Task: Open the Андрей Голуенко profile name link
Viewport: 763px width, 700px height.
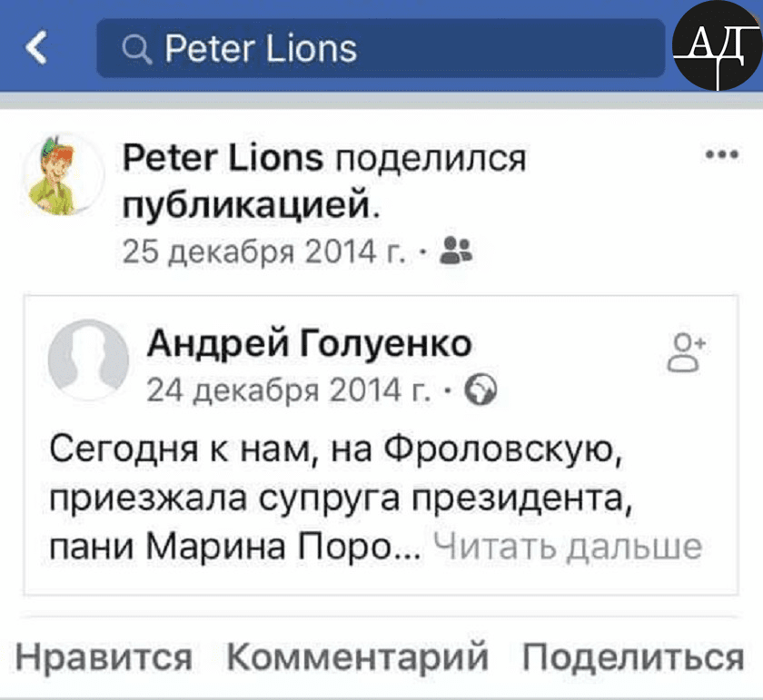Action: click(310, 343)
